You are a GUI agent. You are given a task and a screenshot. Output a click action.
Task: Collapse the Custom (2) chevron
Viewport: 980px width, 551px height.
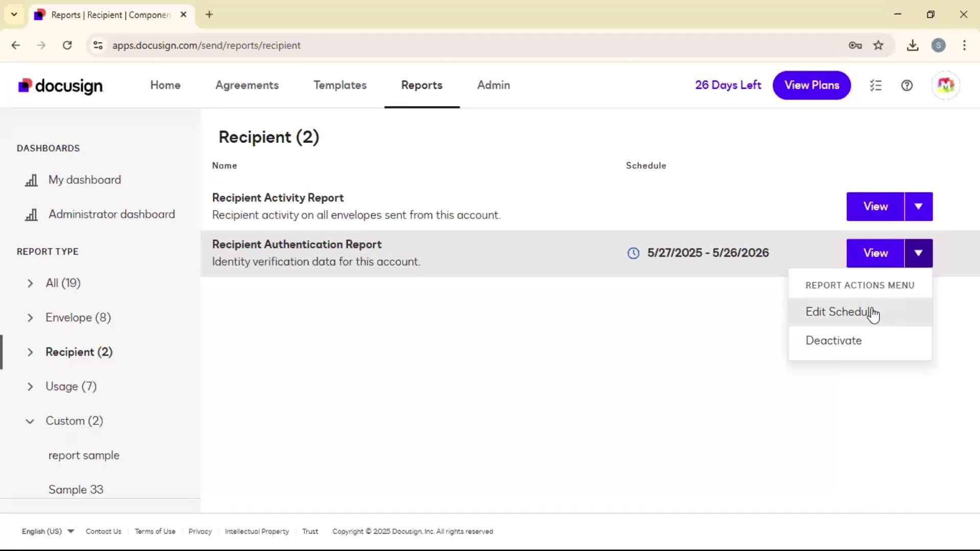30,421
